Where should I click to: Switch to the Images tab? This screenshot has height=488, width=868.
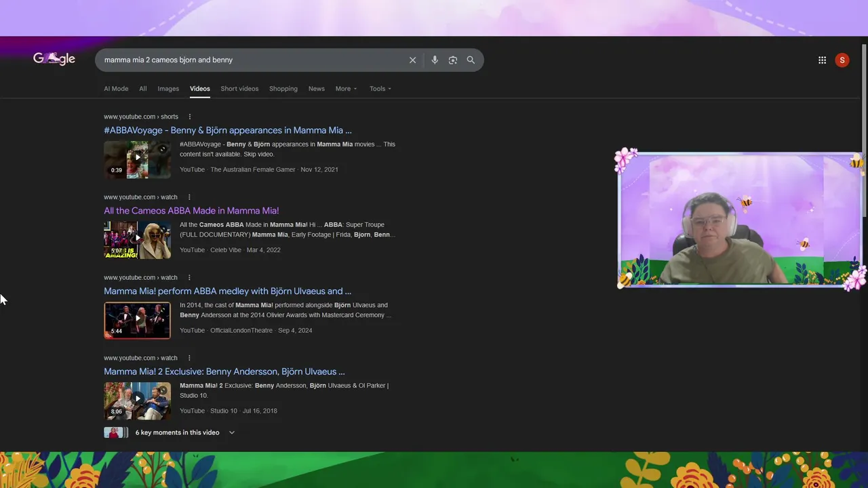pos(168,89)
